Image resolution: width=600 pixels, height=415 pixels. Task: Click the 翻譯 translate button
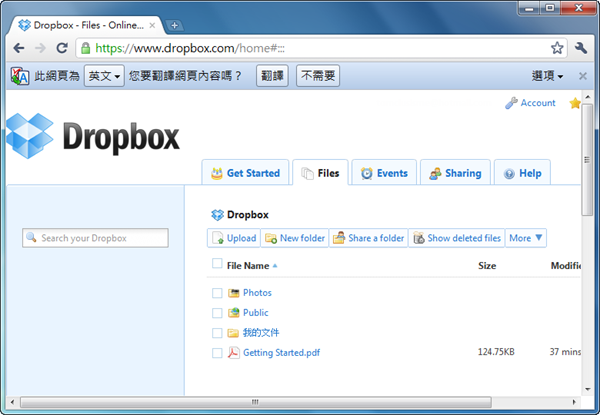272,76
